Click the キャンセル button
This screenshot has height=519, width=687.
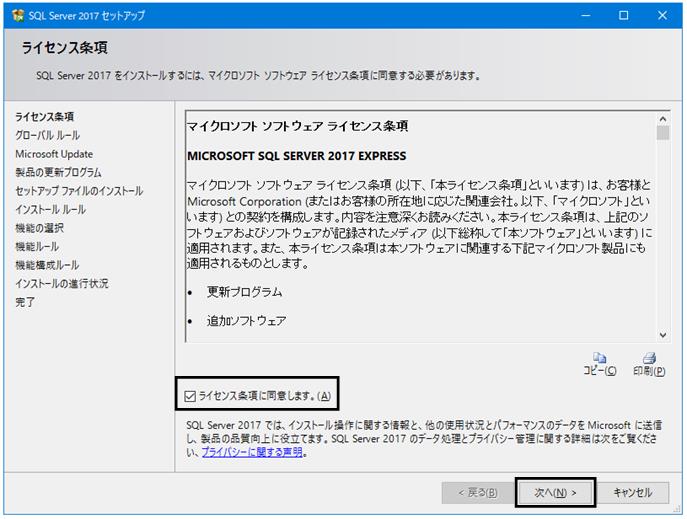[633, 493]
